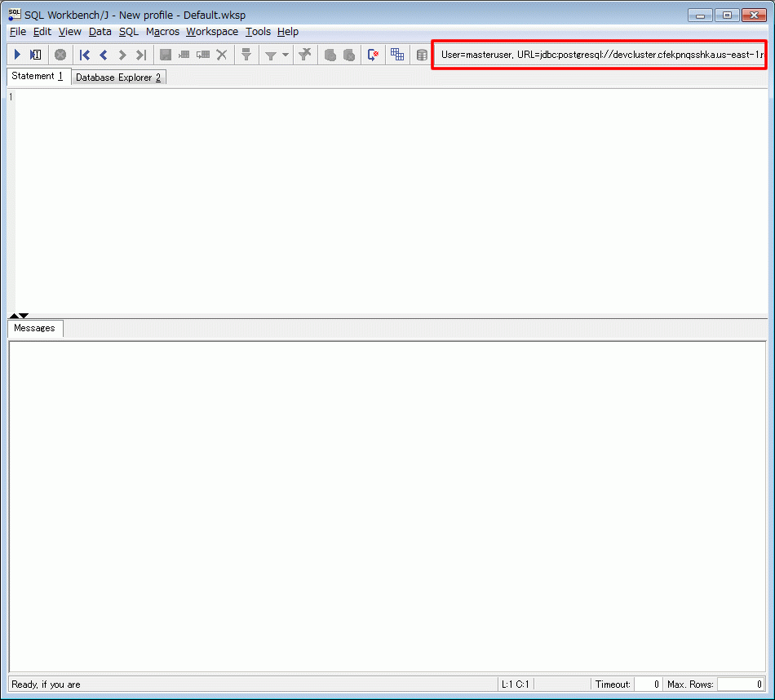Switch to the Statement 1 tab

(38, 76)
